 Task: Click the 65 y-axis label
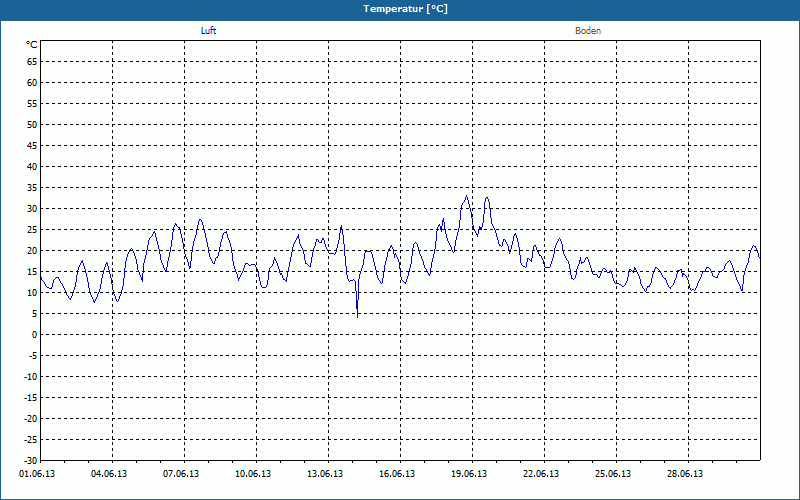(32, 62)
